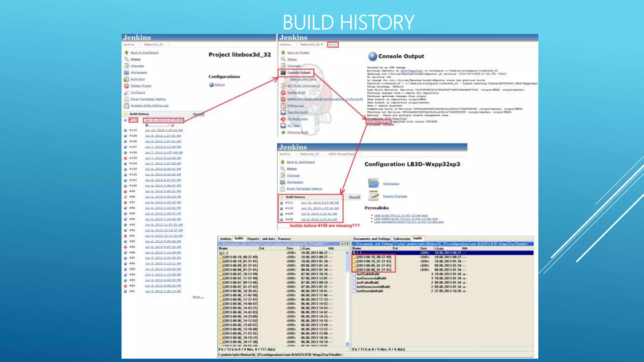Viewport: 644px width, 362px height.
Task: Select the Subversion tab in right file panel
Action: (x=402, y=239)
